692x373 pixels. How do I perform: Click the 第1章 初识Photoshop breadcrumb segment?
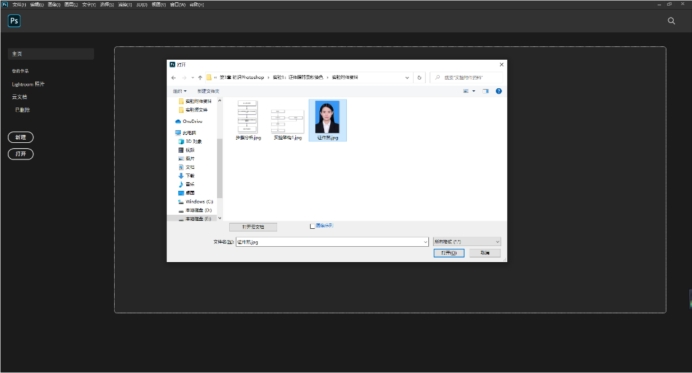242,77
